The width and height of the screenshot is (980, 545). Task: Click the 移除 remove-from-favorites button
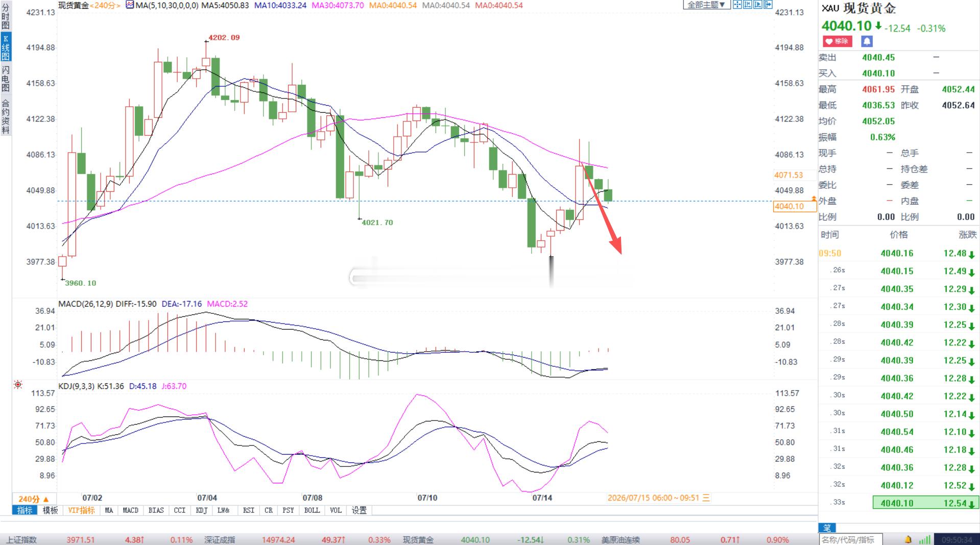tap(837, 41)
